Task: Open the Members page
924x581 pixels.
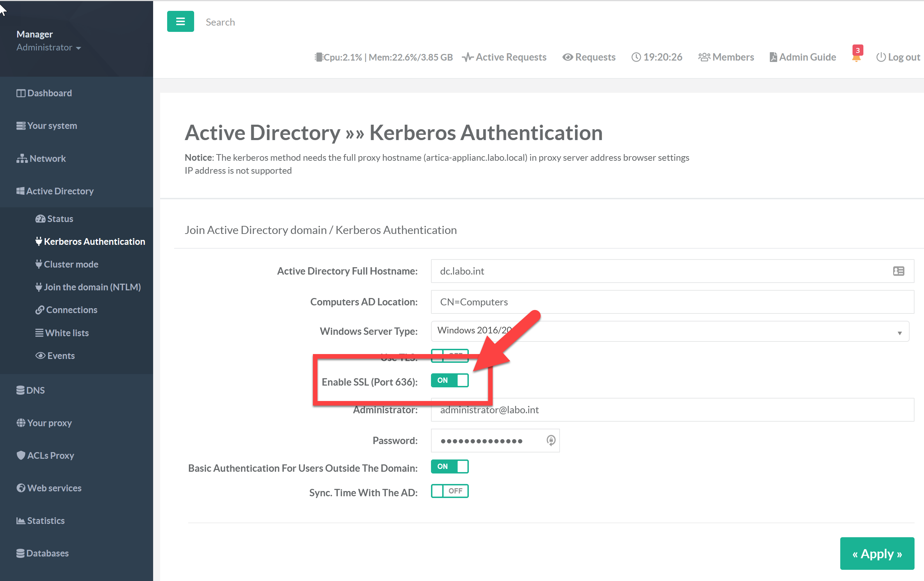Action: point(726,57)
